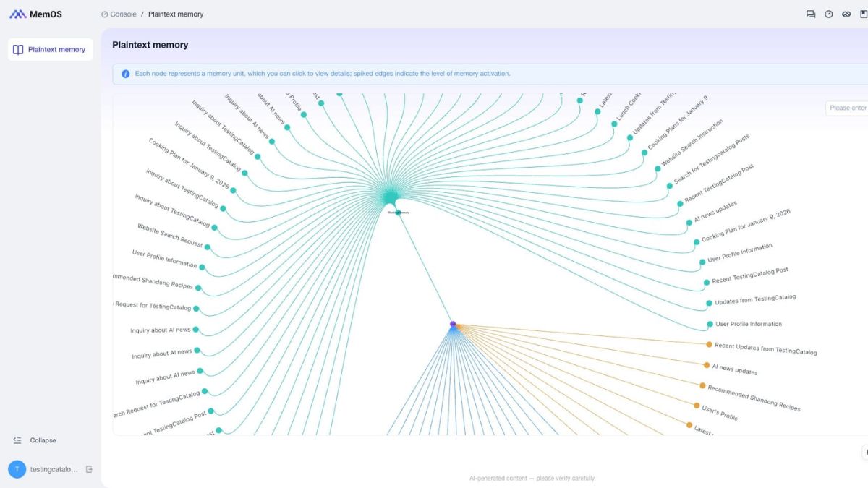This screenshot has height=488, width=868.
Task: Select orange AI news updates node
Action: coord(706,365)
